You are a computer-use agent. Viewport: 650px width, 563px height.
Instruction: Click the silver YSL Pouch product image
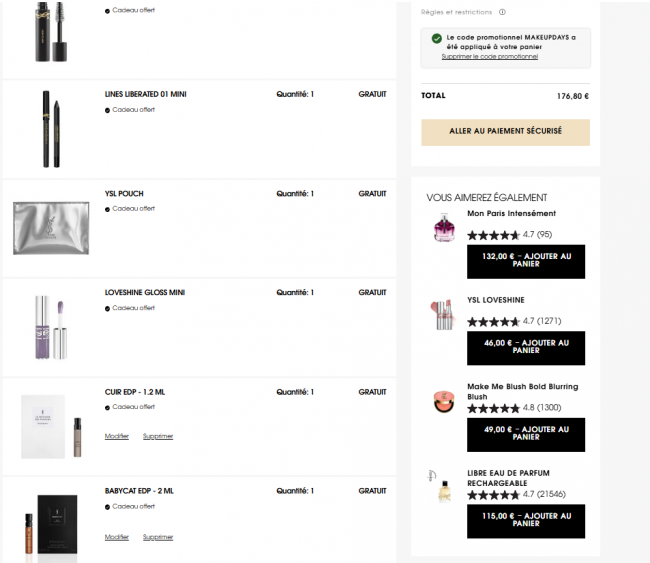click(51, 228)
